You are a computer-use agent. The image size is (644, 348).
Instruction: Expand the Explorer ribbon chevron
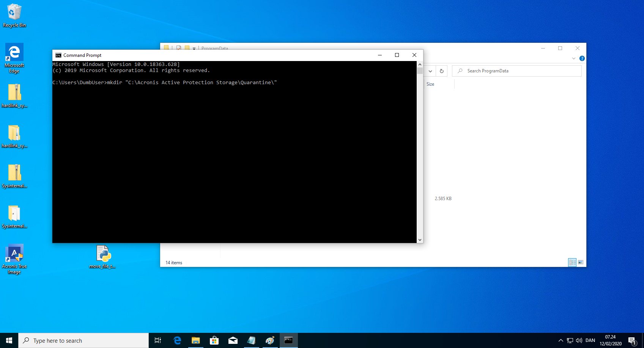(x=574, y=58)
